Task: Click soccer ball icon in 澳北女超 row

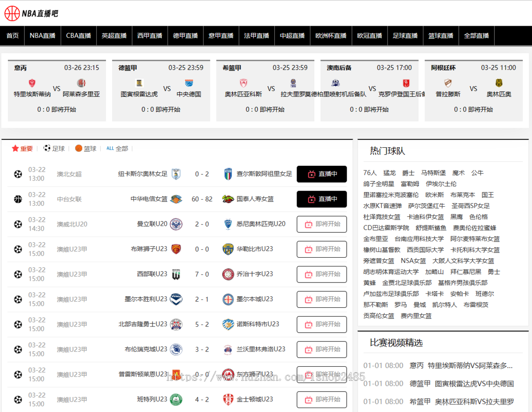Action: (18, 174)
